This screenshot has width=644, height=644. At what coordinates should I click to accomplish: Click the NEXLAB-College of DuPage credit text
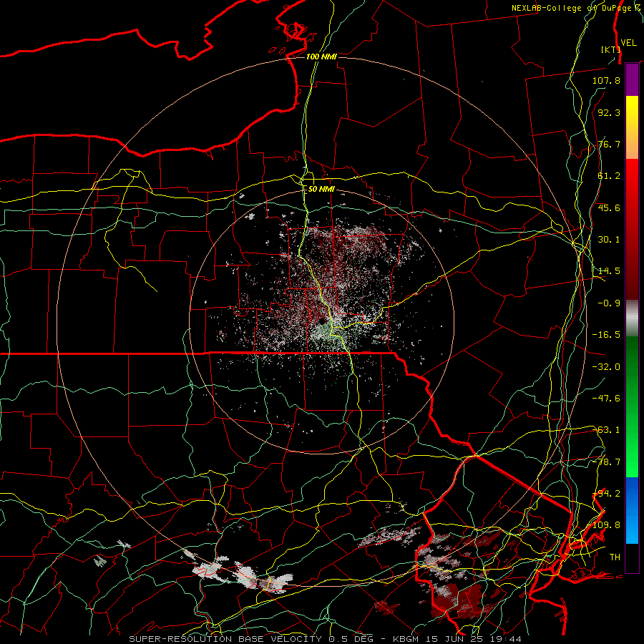pos(575,8)
